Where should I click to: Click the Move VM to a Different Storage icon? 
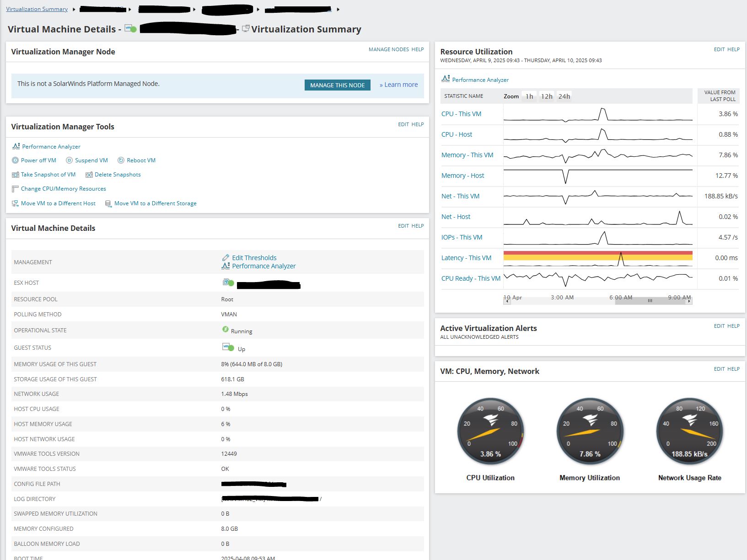pos(108,203)
